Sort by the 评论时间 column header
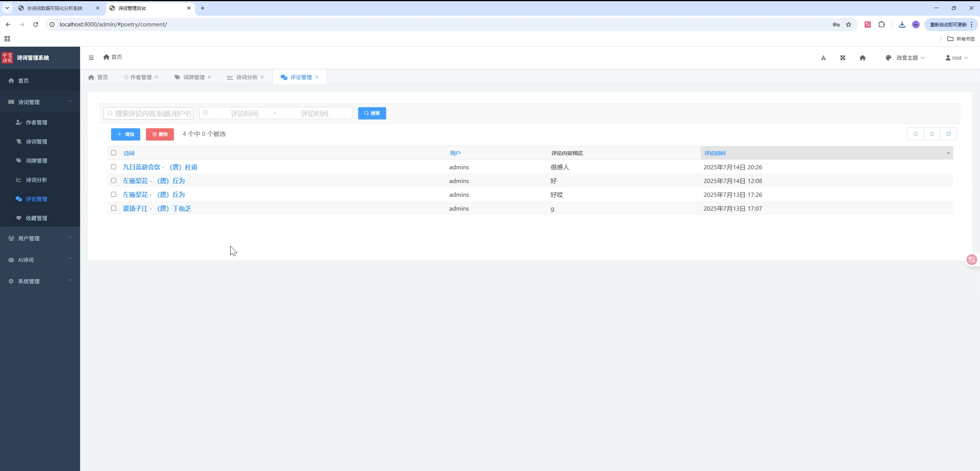The width and height of the screenshot is (980, 471). pos(715,153)
